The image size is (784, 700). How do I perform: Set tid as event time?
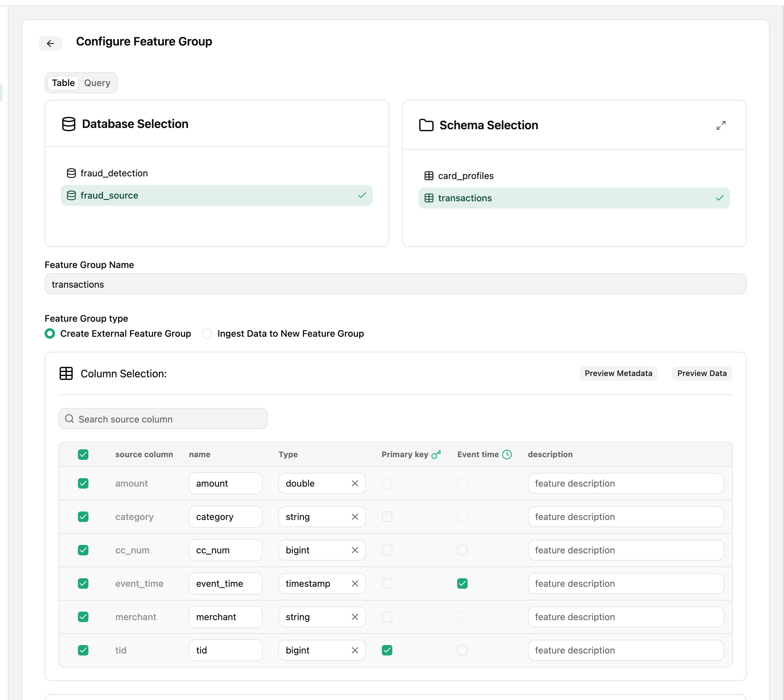coord(462,650)
